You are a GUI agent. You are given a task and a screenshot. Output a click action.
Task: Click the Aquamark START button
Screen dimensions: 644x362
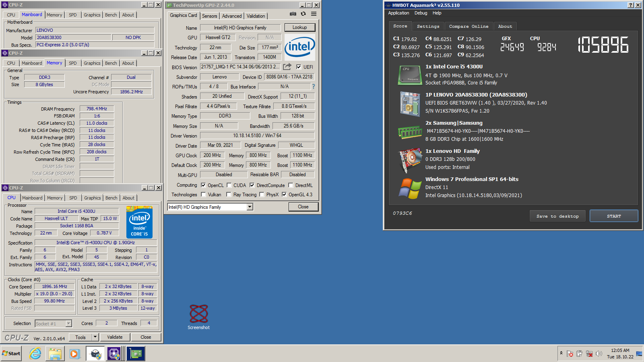point(614,216)
